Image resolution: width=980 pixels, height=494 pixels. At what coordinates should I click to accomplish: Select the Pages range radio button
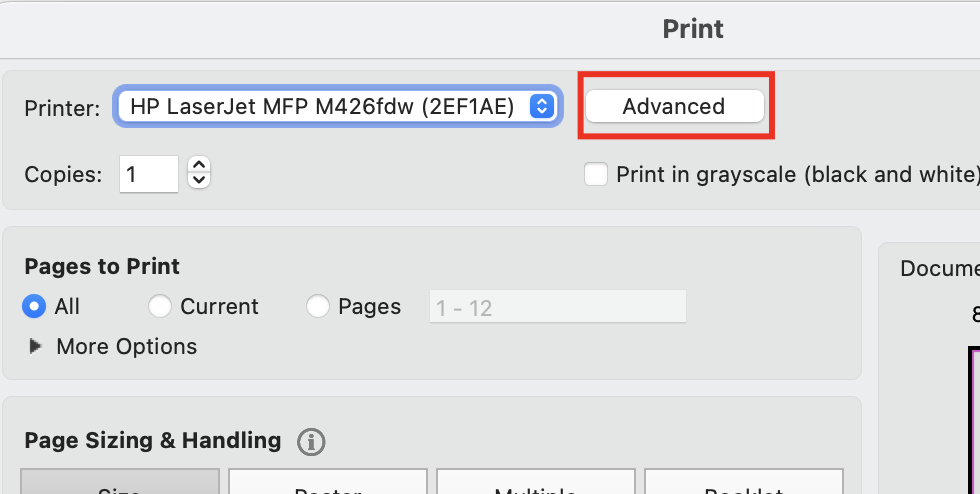pos(318,306)
